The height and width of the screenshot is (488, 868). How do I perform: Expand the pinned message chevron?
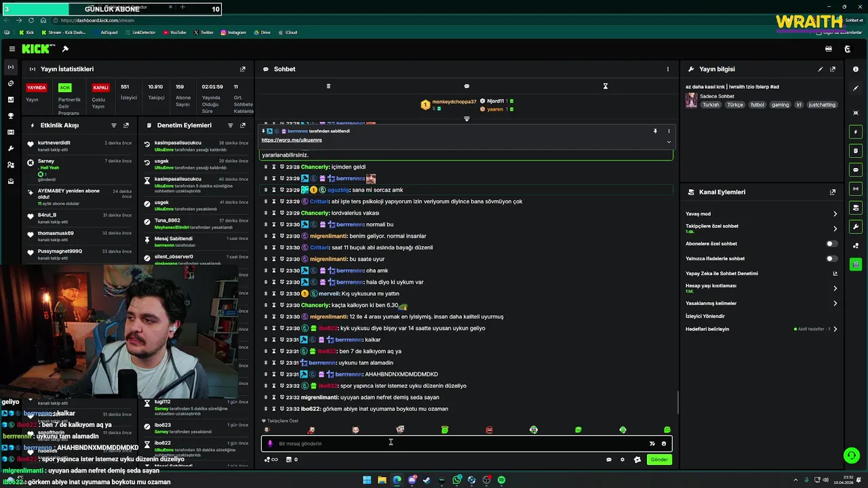tap(669, 142)
